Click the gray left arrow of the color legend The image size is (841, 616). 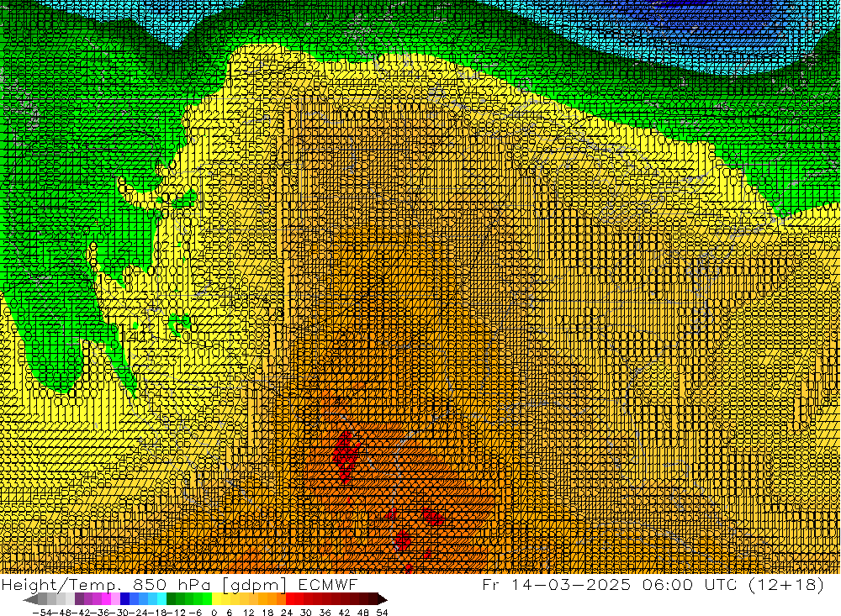30,599
